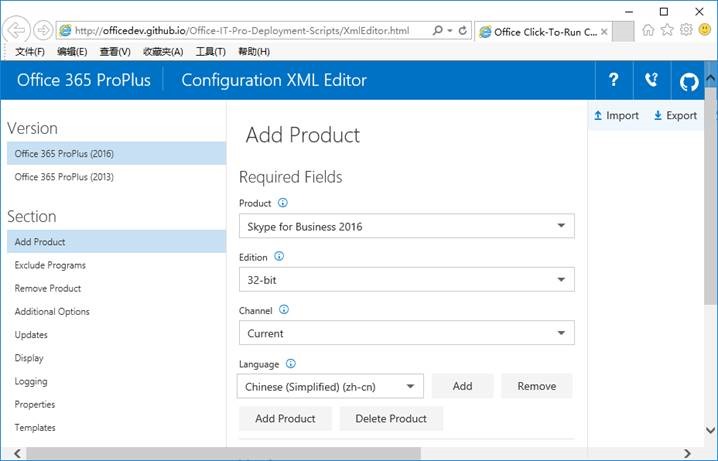This screenshot has width=718, height=461.
Task: Open the Language dropdown Chinese (Simplified)
Action: pyautogui.click(x=330, y=386)
